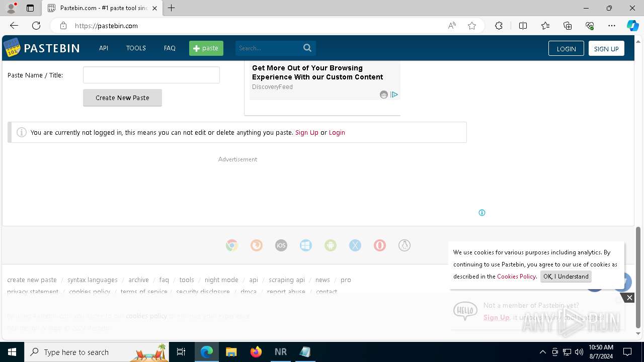Open the API menu item
This screenshot has height=362, width=644.
click(104, 48)
